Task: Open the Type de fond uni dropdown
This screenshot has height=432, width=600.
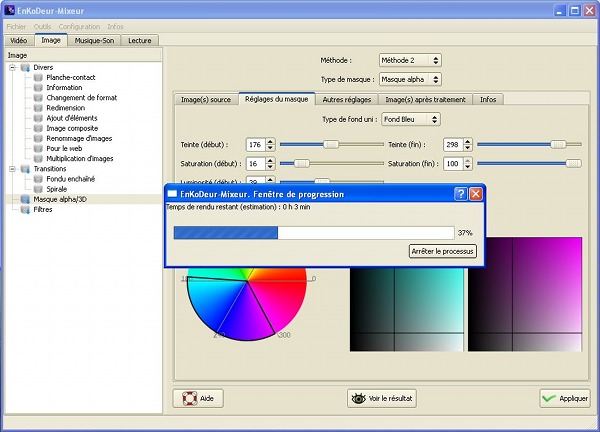Action: tap(411, 119)
